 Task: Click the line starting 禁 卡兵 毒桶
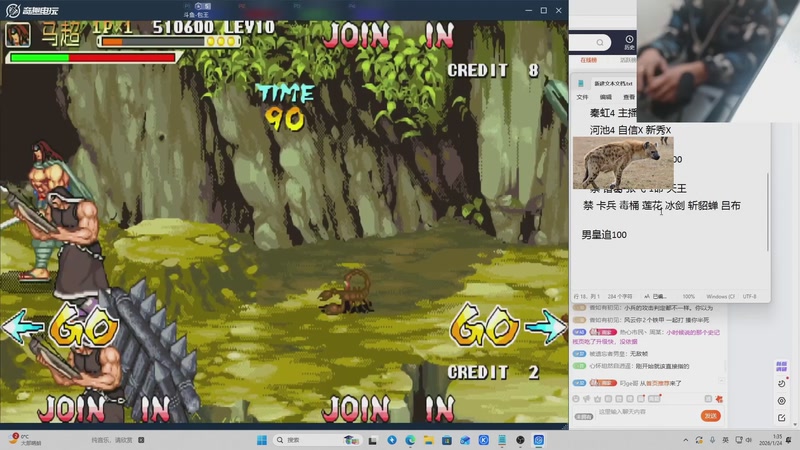pos(662,206)
